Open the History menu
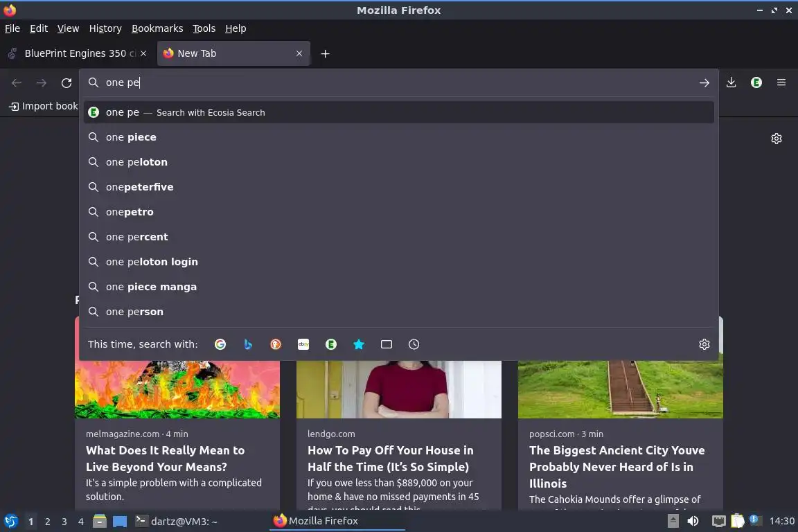Image resolution: width=798 pixels, height=532 pixels. (105, 28)
